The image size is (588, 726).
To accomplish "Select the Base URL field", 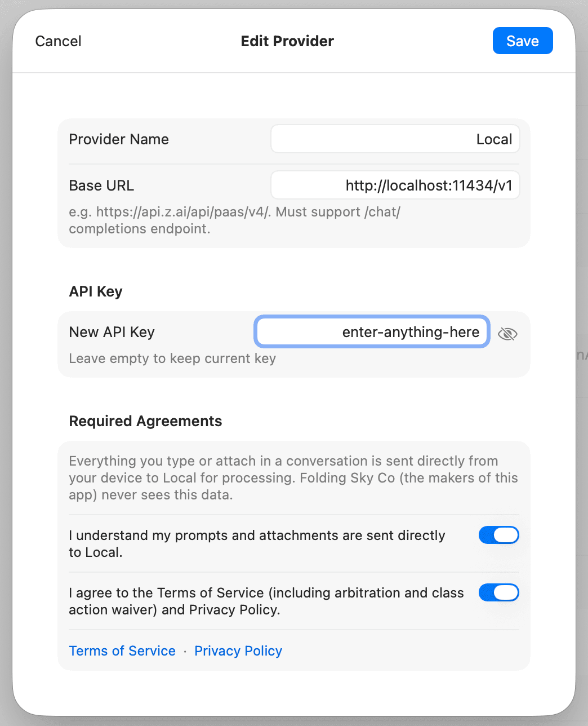I will 394,185.
